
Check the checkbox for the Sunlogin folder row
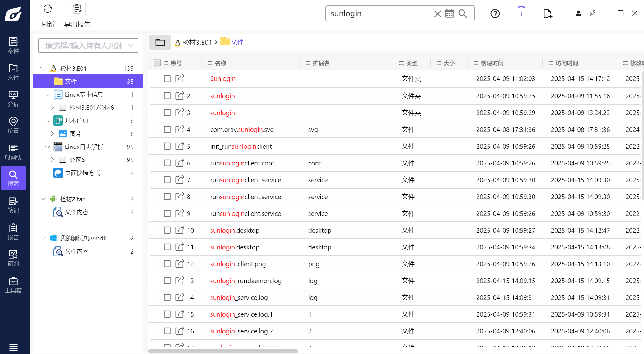tap(167, 79)
